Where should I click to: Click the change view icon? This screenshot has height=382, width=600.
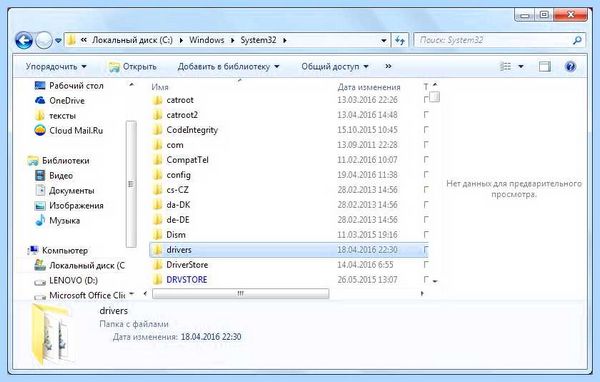click(505, 67)
